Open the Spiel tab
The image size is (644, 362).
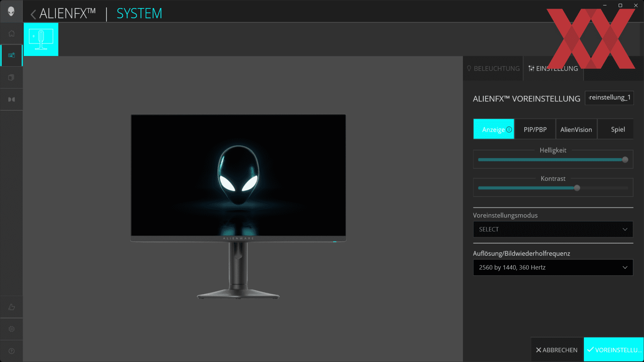[x=616, y=129]
